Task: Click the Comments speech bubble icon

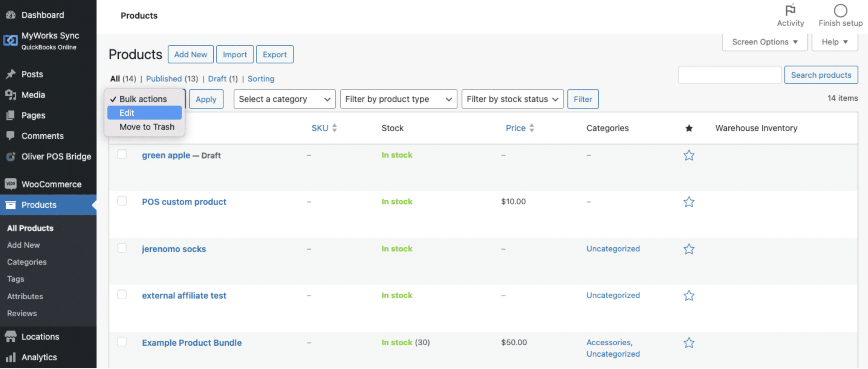Action: coord(11,136)
